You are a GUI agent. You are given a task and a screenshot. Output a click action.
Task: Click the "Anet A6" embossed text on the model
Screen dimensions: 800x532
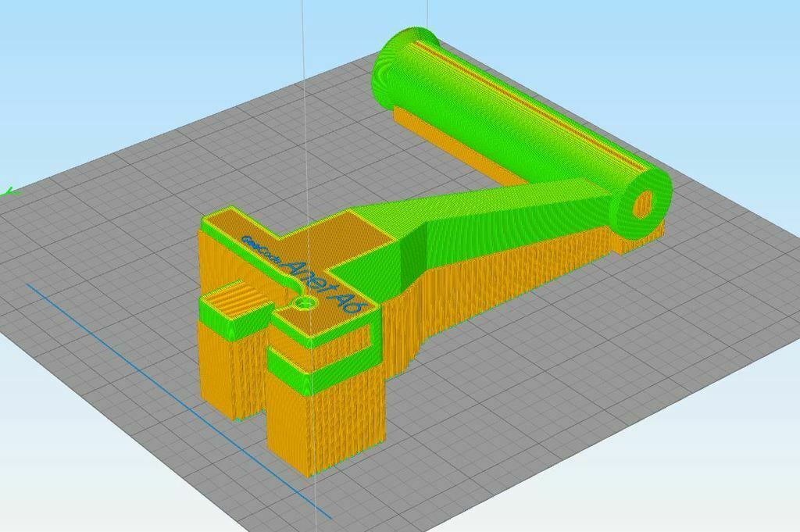coord(323,286)
